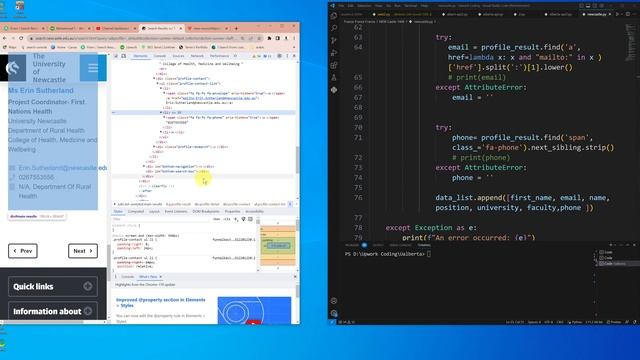The image size is (640, 360).
Task: Open VS Code Explorer sidebar icon
Action: (334, 16)
